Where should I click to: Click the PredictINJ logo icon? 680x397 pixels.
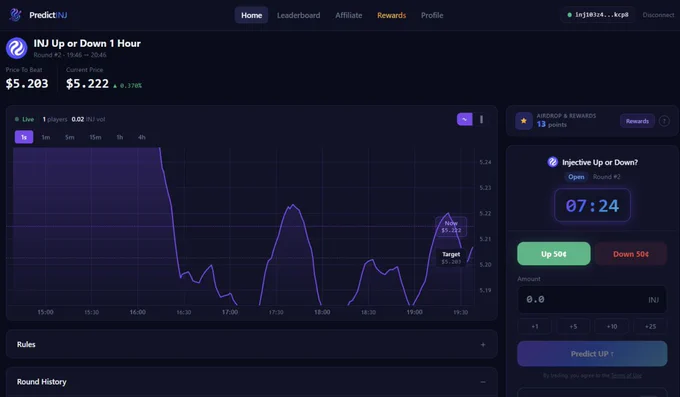coord(15,15)
